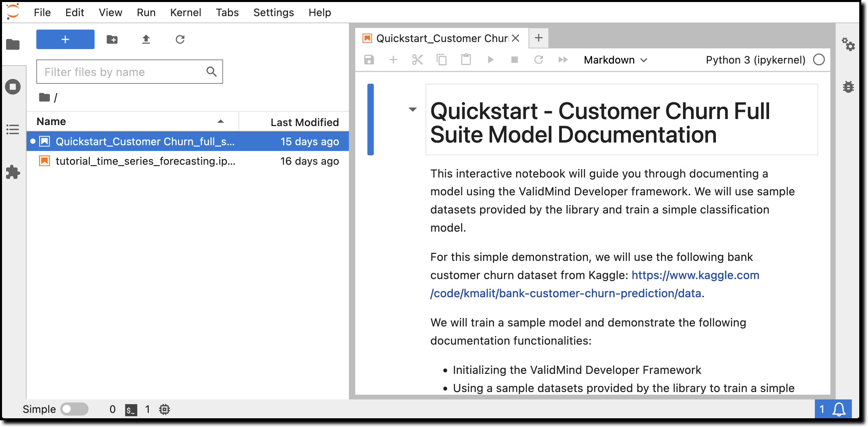Cut selected cell with scissors icon
Image resolution: width=868 pixels, height=427 pixels.
pos(418,60)
